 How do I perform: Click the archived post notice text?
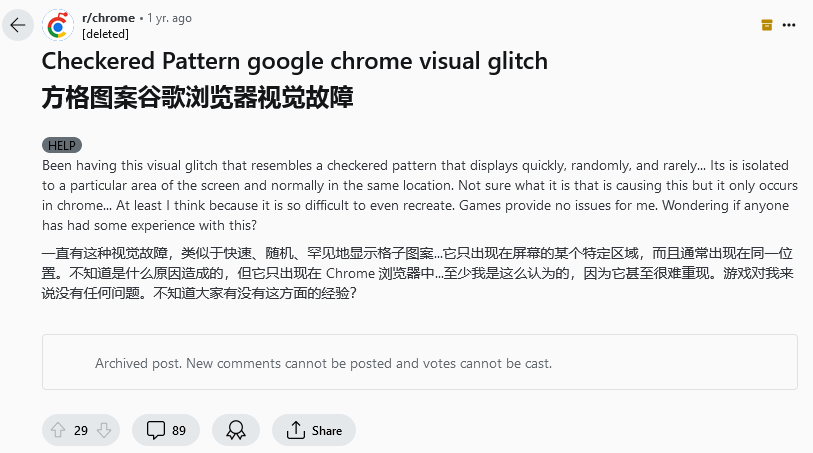323,363
